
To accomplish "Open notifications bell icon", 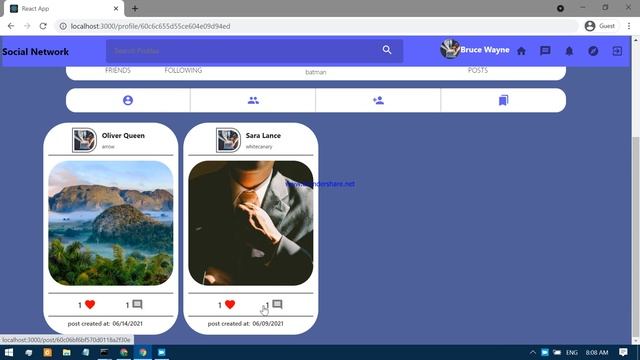I will pos(569,51).
